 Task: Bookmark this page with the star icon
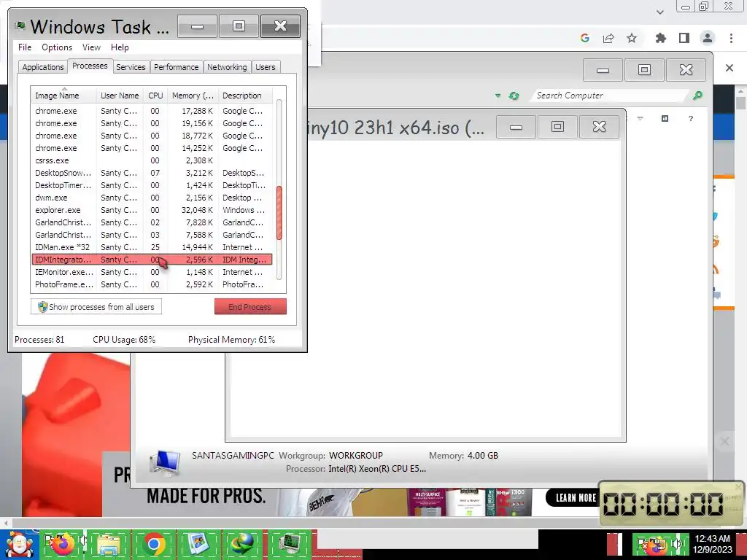point(632,38)
